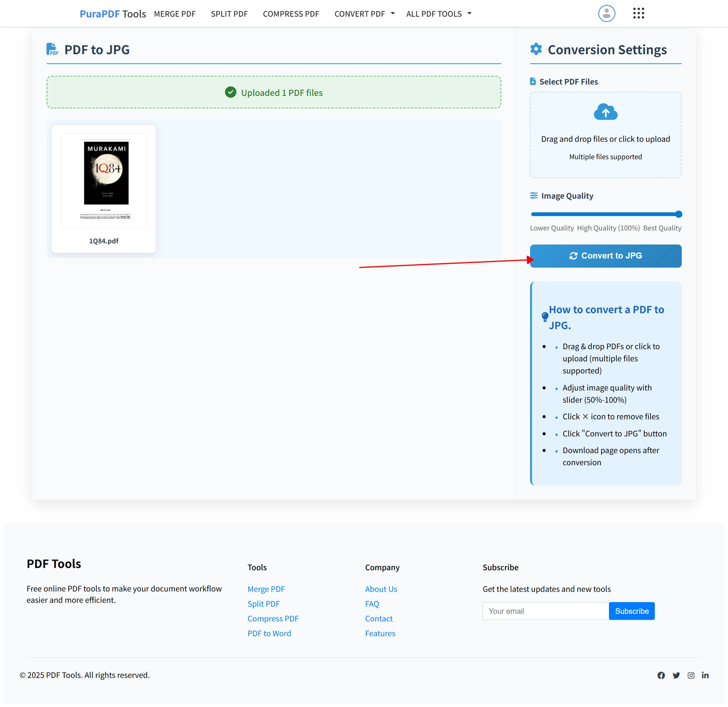Open the apps grid icon in top bar
The width and height of the screenshot is (728, 707).
coord(639,13)
